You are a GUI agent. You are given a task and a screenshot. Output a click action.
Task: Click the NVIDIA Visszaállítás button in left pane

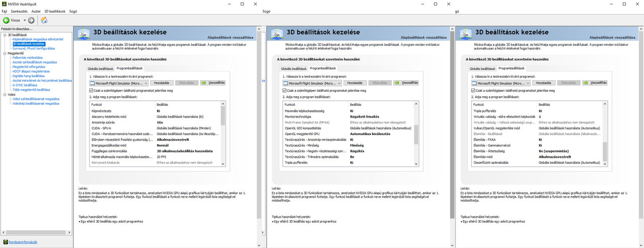(x=212, y=83)
